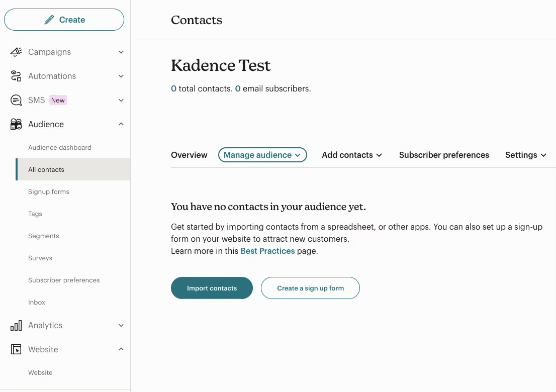The width and height of the screenshot is (556, 392).
Task: Open the Manage audience dropdown pill
Action: click(262, 155)
